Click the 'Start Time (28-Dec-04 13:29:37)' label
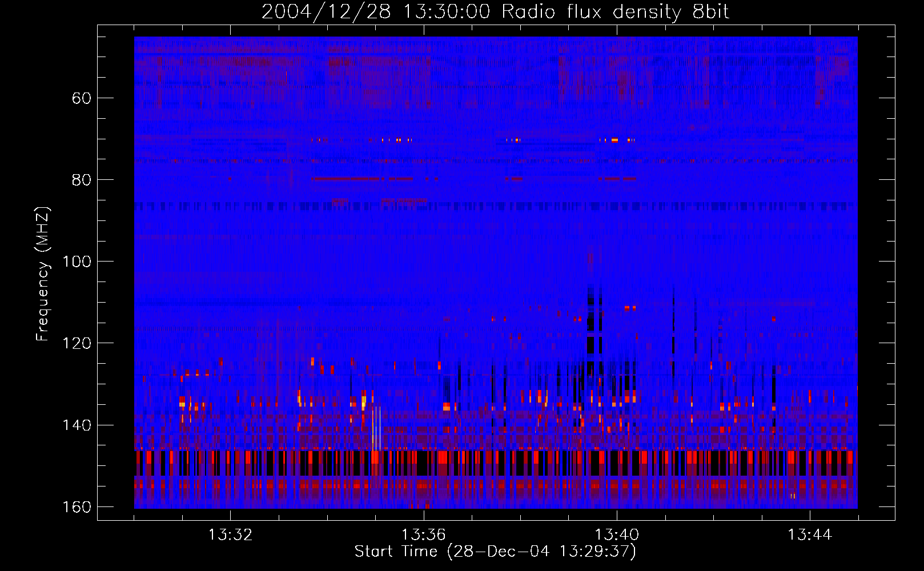 [495, 552]
